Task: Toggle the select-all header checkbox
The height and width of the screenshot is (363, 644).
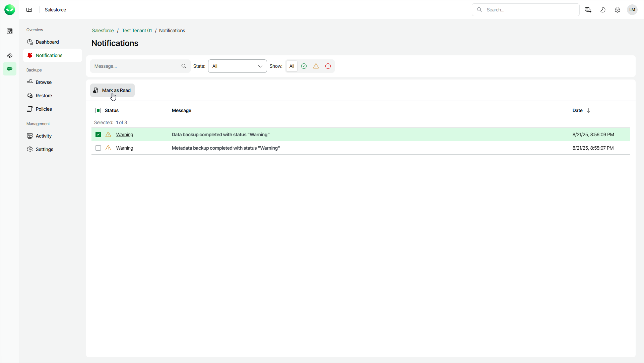Action: (x=98, y=110)
